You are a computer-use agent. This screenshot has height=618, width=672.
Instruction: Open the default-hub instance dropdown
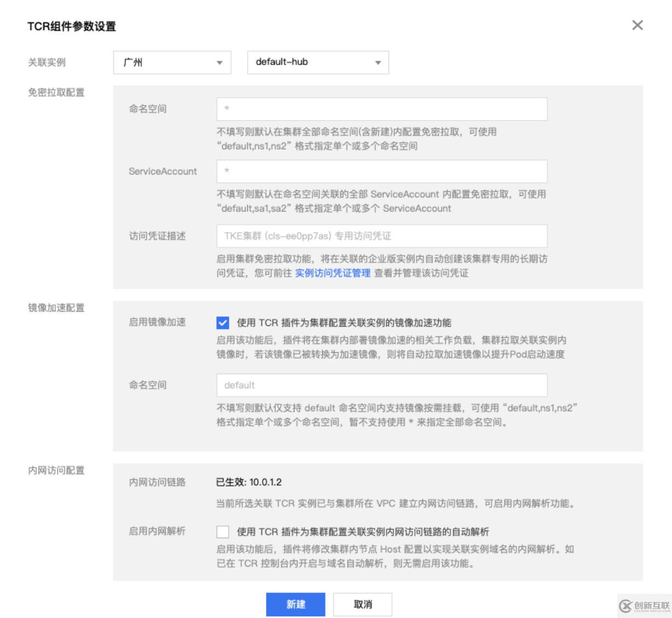point(317,62)
